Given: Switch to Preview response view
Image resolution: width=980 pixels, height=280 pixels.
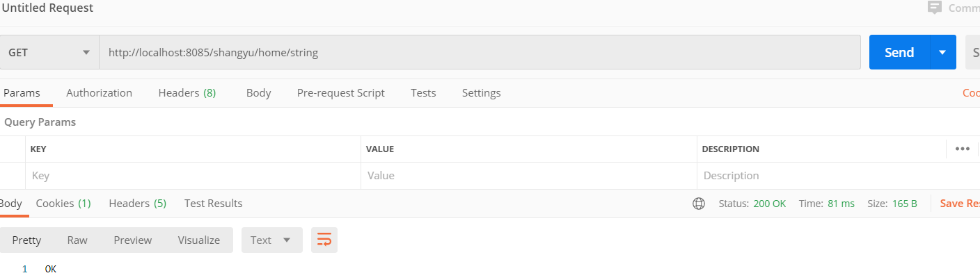Looking at the screenshot, I should (x=132, y=240).
